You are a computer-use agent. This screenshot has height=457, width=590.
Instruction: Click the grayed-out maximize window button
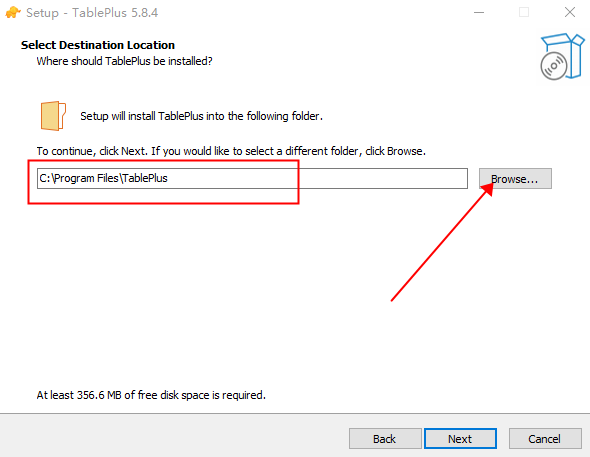(x=524, y=12)
